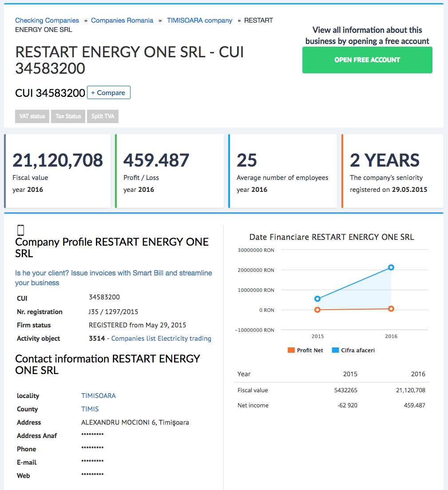Click the 25 average employees card
Viewport: 448px width, 490px height.
pyautogui.click(x=283, y=171)
